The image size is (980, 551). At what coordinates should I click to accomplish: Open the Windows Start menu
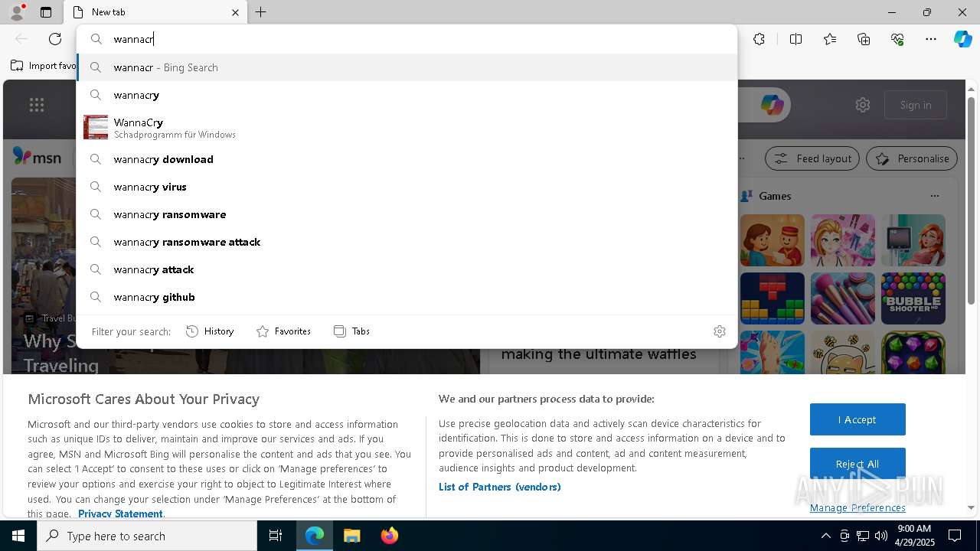tap(18, 536)
